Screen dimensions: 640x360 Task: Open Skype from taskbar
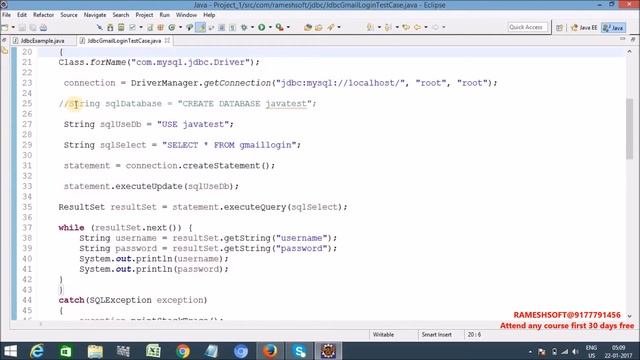point(299,351)
